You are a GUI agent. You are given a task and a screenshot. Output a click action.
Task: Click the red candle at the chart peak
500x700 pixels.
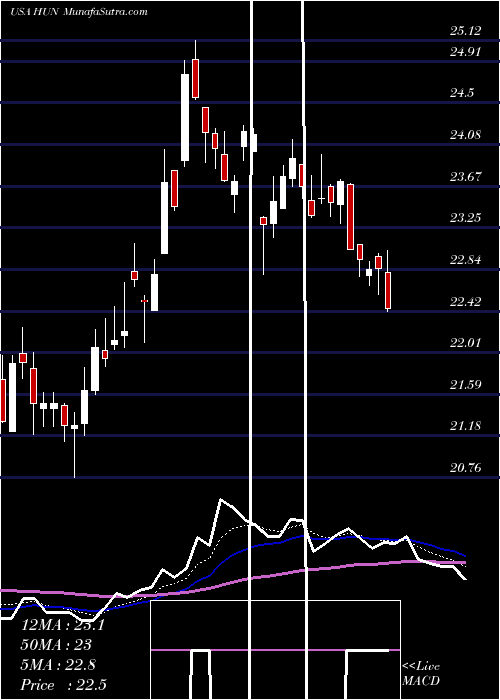195,79
